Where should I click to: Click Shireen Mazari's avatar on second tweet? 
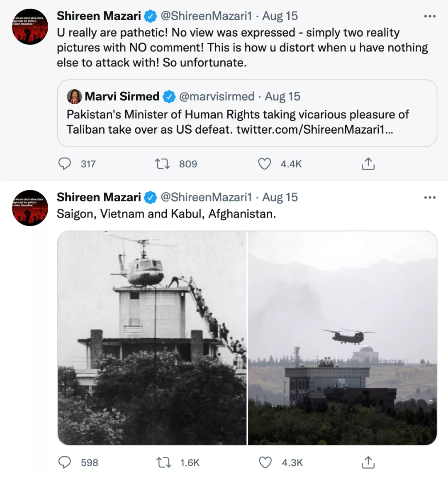click(30, 208)
